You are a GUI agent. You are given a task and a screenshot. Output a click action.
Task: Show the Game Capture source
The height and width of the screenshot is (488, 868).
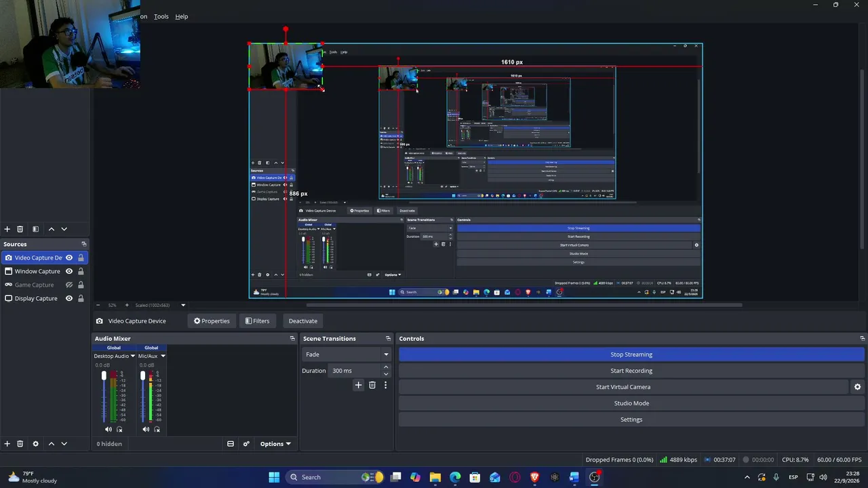pos(69,285)
